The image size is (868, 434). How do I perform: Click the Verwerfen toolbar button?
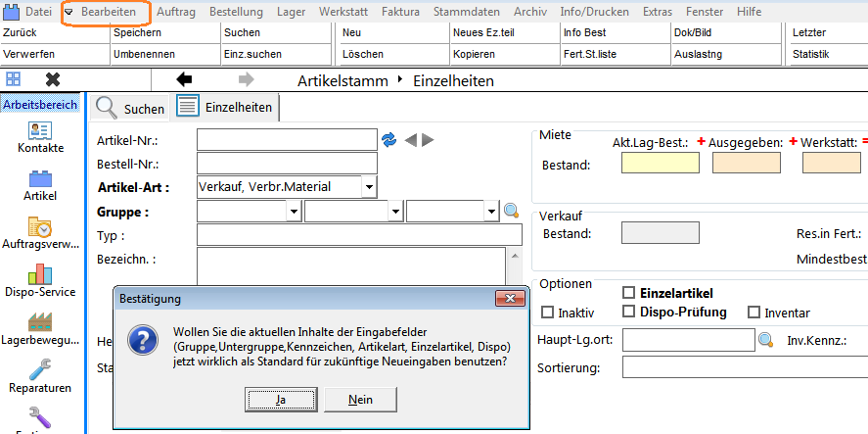[56, 54]
